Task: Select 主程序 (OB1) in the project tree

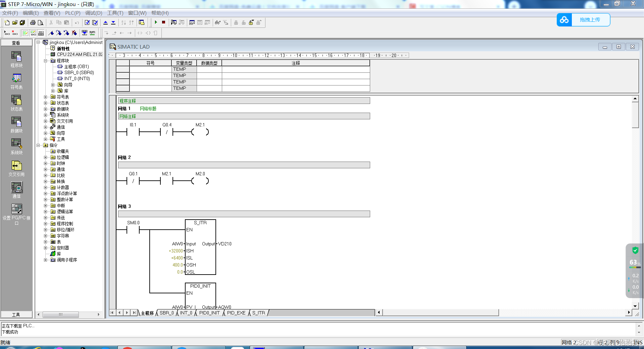Action: [x=77, y=67]
